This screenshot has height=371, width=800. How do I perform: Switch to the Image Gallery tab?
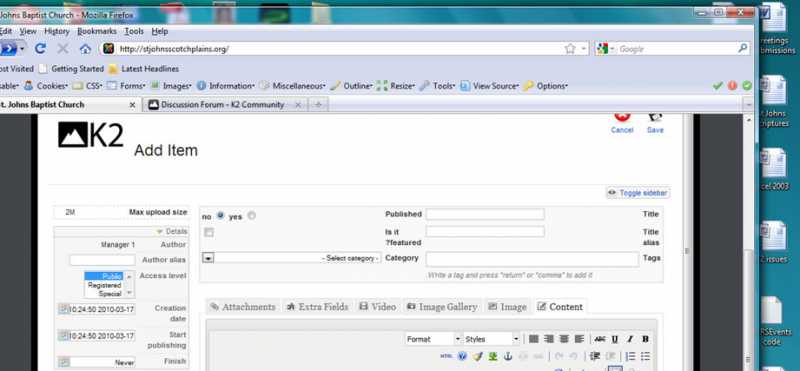coord(442,307)
